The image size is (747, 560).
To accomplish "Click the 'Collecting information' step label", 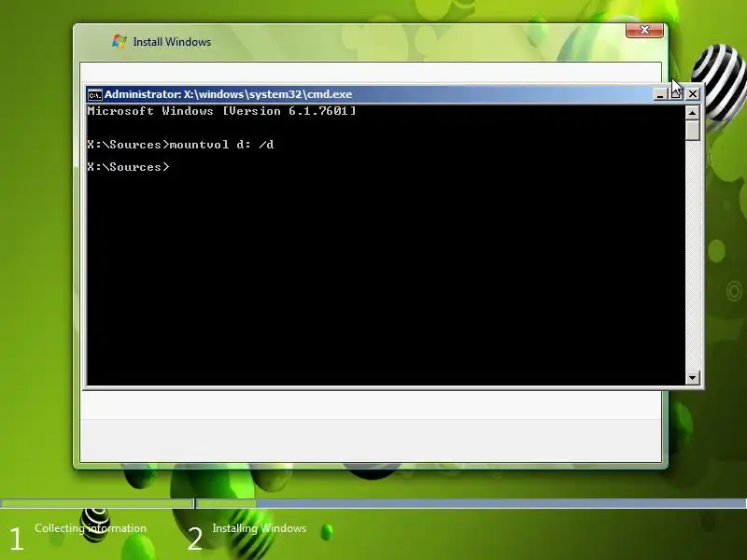I will click(91, 528).
